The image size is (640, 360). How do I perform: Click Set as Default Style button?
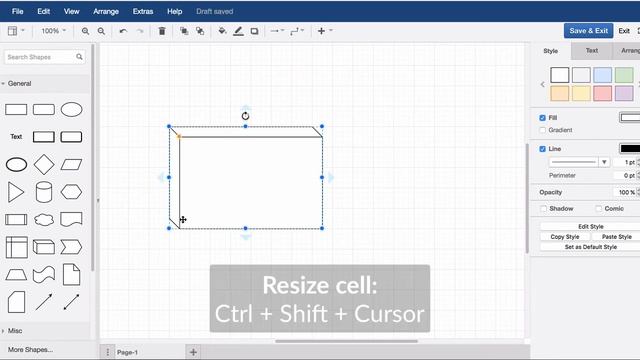(x=591, y=247)
